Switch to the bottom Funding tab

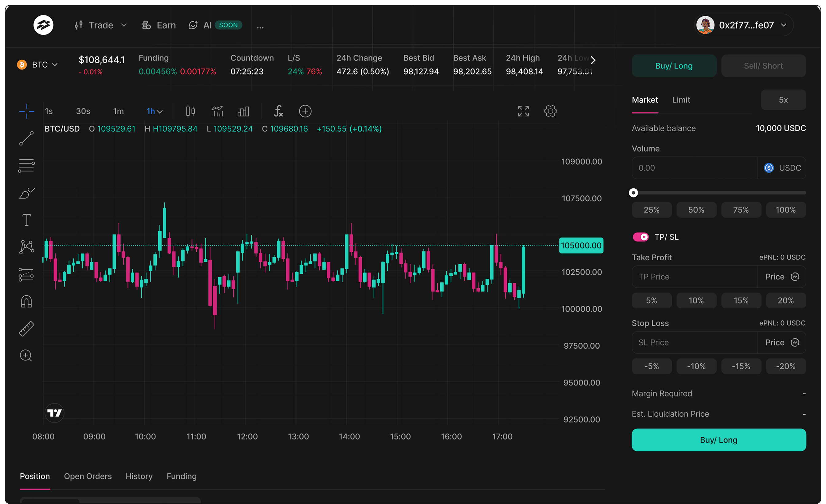click(181, 476)
